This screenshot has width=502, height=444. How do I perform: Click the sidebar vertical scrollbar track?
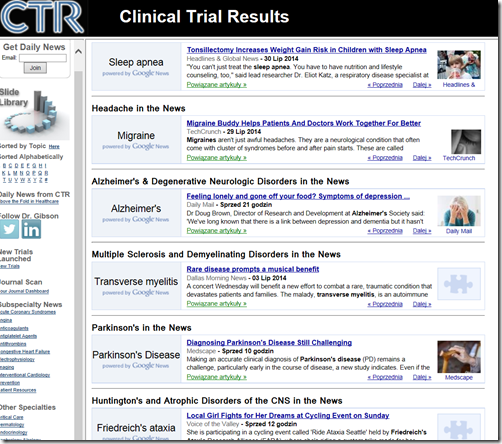pos(78,253)
